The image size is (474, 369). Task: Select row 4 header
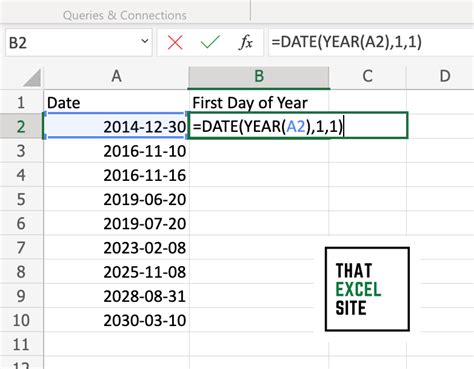point(21,175)
